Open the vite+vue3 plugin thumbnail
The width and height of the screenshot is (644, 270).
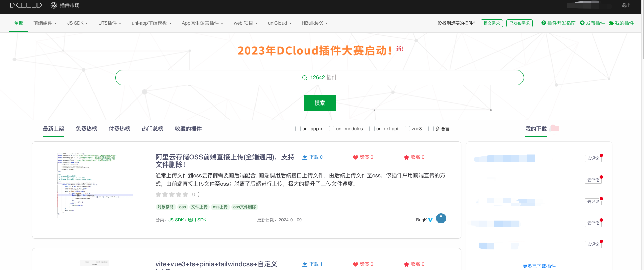[95, 263]
